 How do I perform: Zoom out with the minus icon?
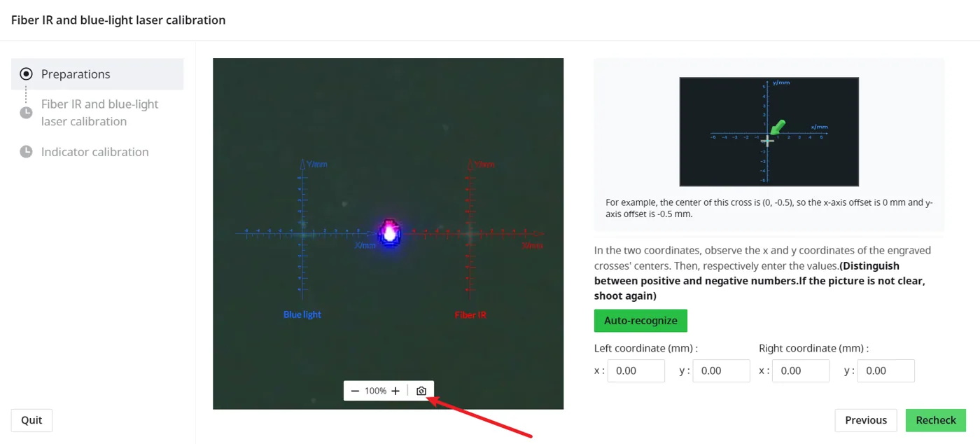356,391
